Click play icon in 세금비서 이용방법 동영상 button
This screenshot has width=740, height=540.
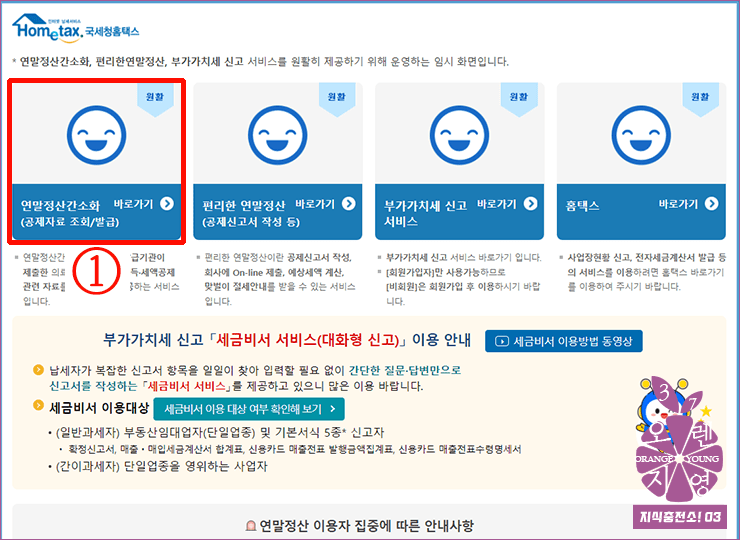[x=501, y=341]
